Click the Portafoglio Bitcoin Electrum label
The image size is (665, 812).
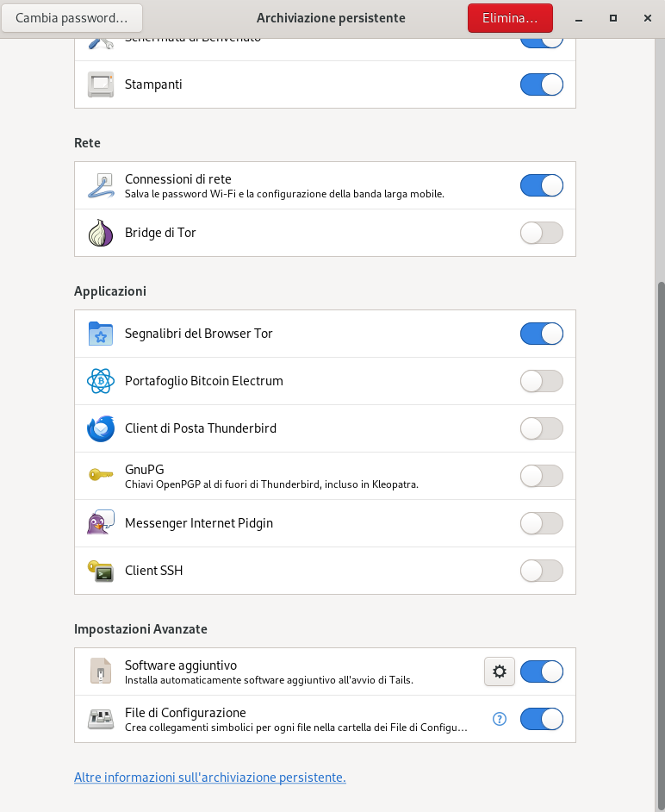click(204, 381)
